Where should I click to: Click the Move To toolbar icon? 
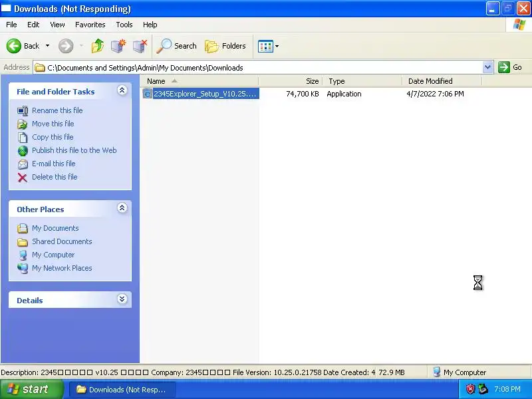(x=118, y=46)
